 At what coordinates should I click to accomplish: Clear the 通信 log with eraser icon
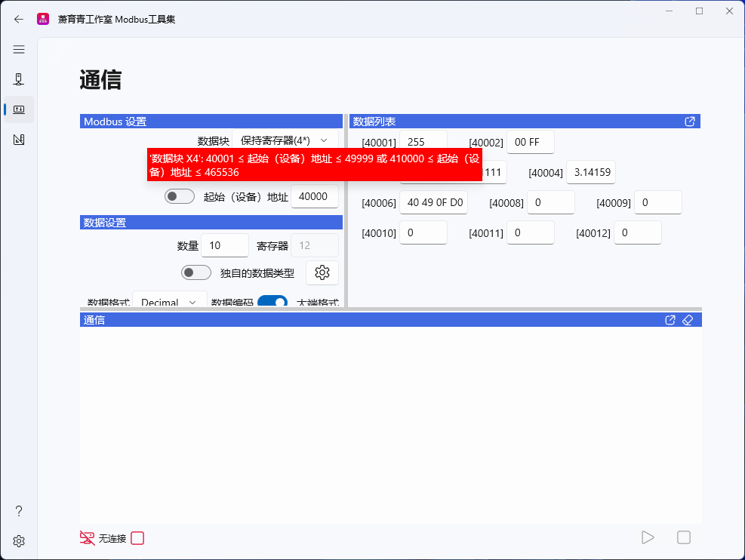[x=688, y=319]
